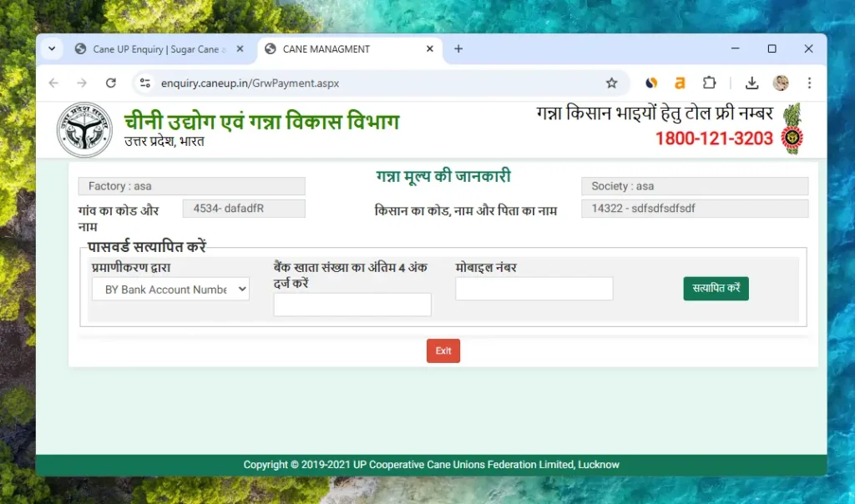Reload the page using the refresh icon
The width and height of the screenshot is (855, 504).
coord(111,83)
